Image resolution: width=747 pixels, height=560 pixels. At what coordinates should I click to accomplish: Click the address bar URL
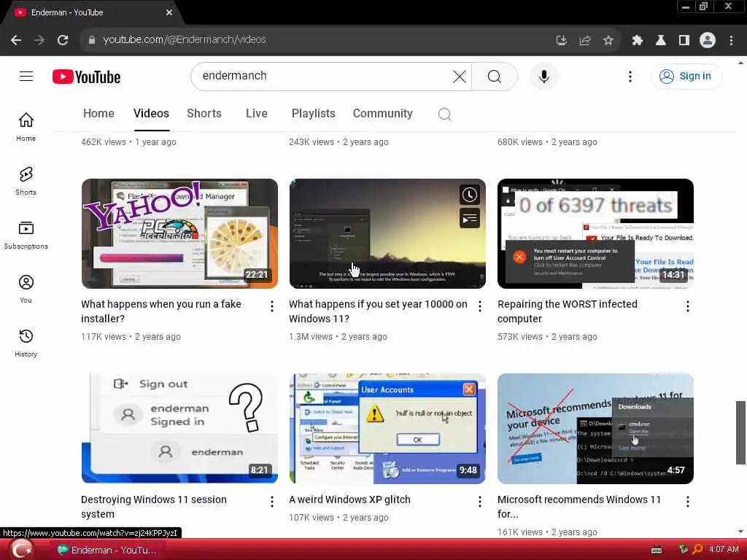click(x=185, y=40)
